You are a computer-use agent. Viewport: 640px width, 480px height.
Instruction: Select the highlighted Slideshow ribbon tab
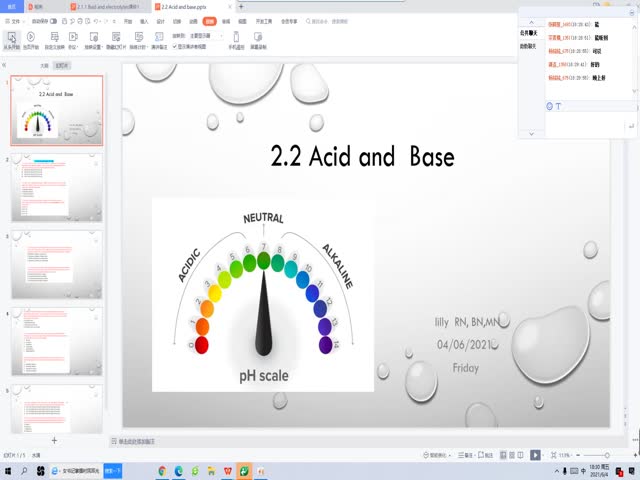209,21
